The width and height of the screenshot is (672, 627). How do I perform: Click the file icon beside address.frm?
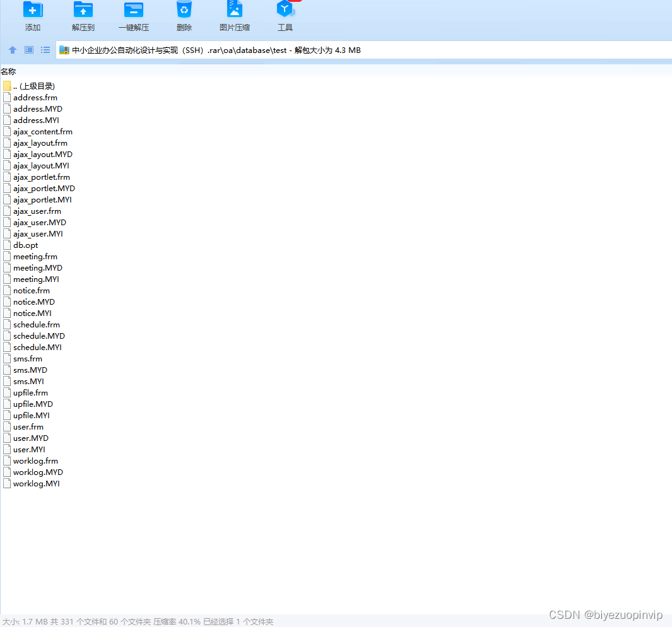click(x=7, y=97)
